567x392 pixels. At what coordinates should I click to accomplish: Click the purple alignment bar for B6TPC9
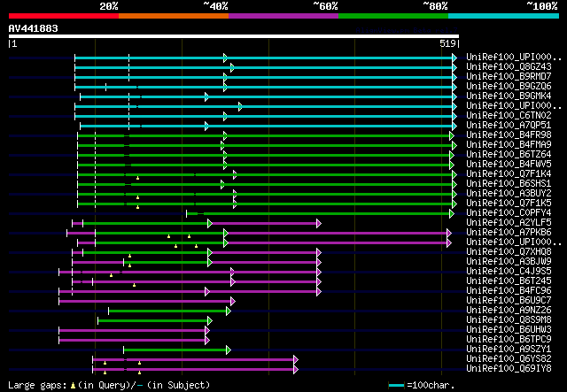tap(134, 341)
